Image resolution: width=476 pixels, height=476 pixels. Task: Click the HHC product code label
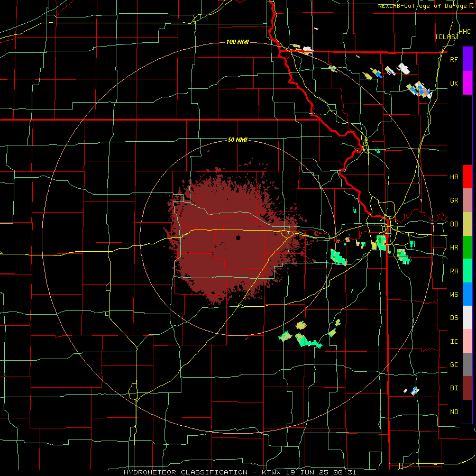(x=464, y=32)
